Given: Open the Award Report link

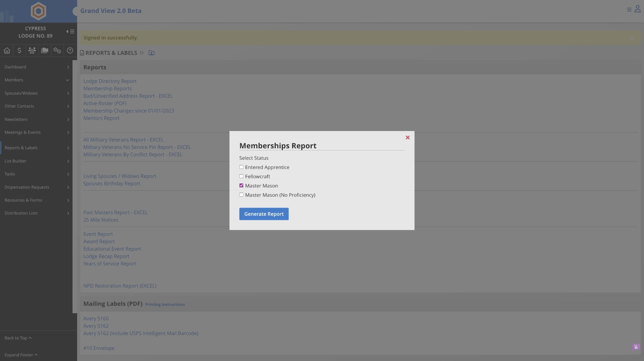Looking at the screenshot, I should pos(99,241).
